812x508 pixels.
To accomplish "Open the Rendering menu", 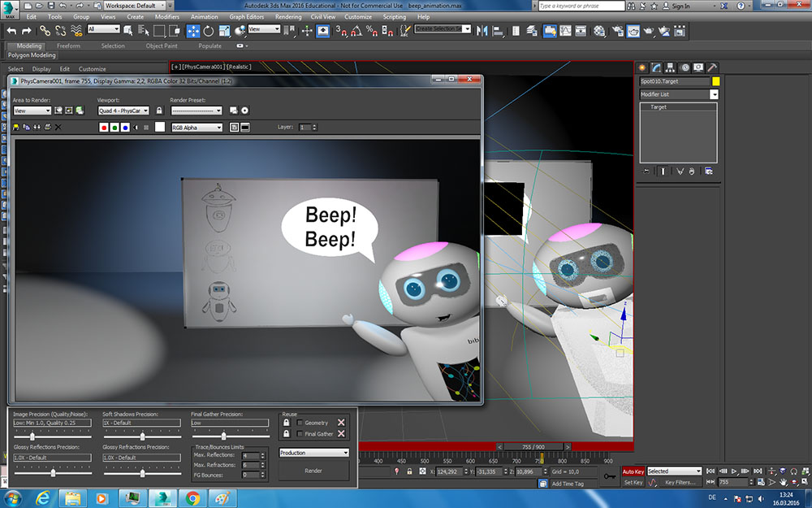I will click(x=288, y=16).
